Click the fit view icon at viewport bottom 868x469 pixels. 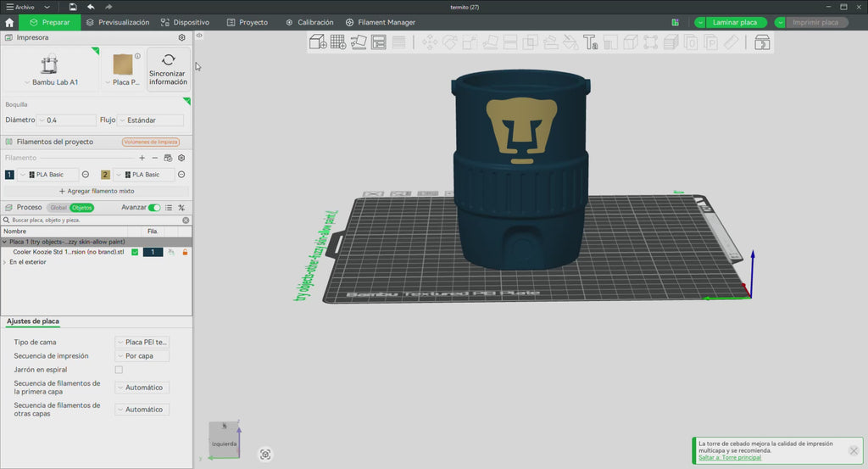tap(265, 455)
